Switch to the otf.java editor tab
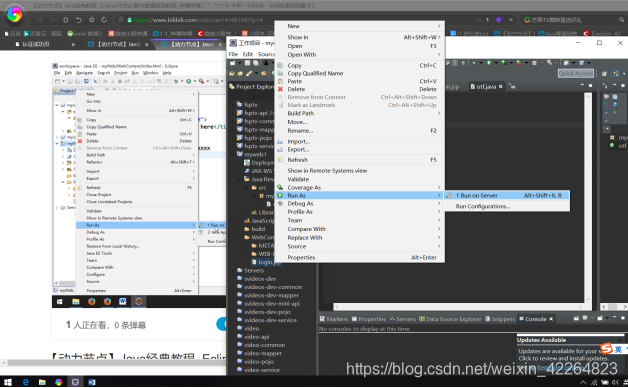 [x=486, y=86]
